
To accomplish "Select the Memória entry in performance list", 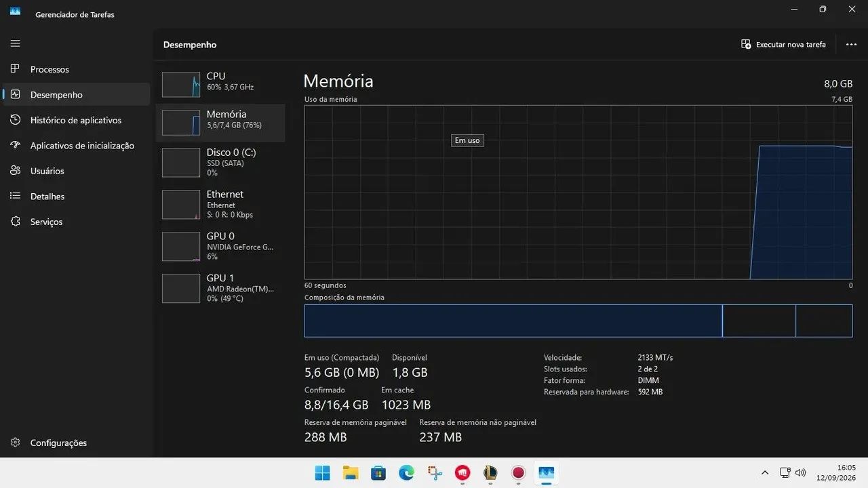I will (220, 122).
